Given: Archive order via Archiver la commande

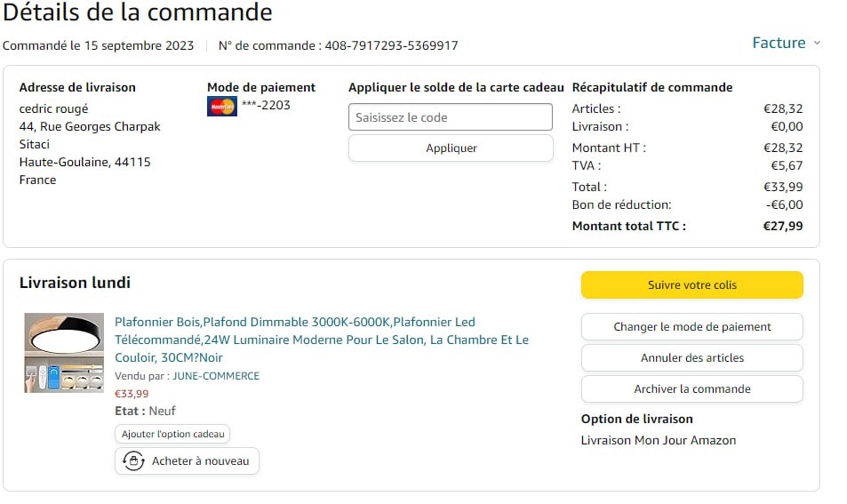Looking at the screenshot, I should pyautogui.click(x=691, y=388).
